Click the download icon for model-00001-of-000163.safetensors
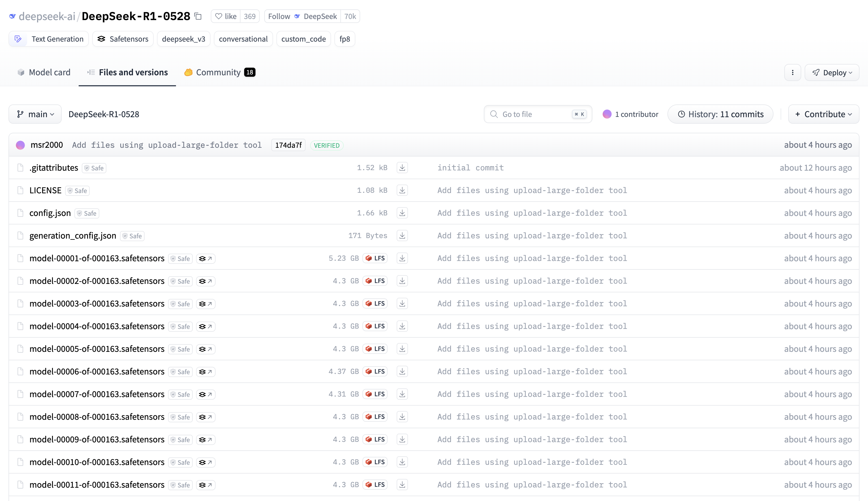Viewport: 868px width, 501px height. tap(402, 258)
